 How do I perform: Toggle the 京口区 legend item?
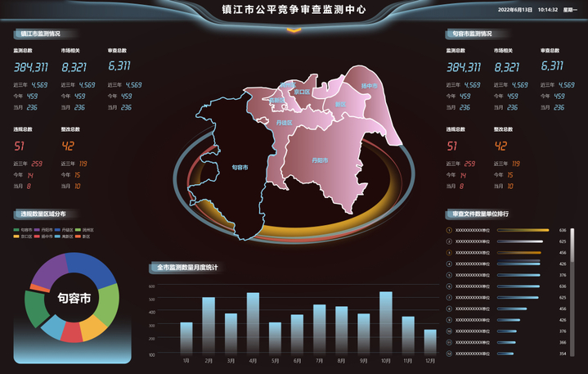[24, 236]
